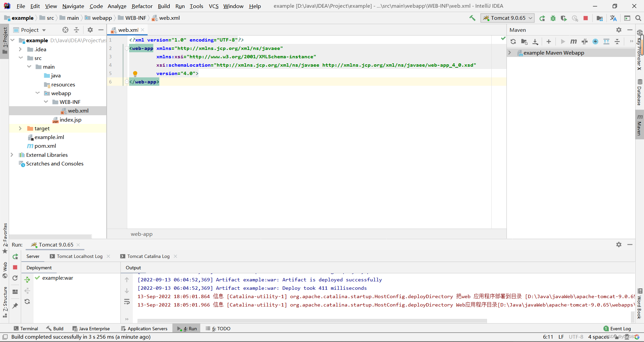
Task: Select index.jsp in the Project tree
Action: tap(70, 120)
